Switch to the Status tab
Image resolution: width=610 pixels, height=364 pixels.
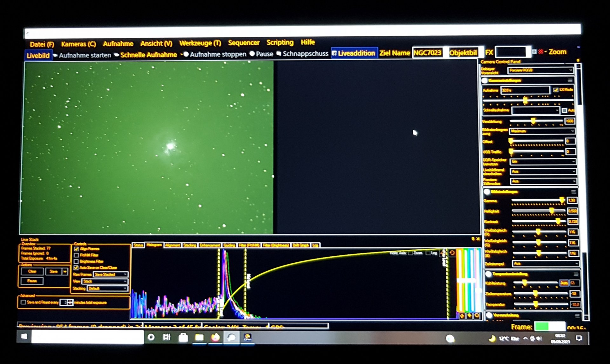pos(138,245)
